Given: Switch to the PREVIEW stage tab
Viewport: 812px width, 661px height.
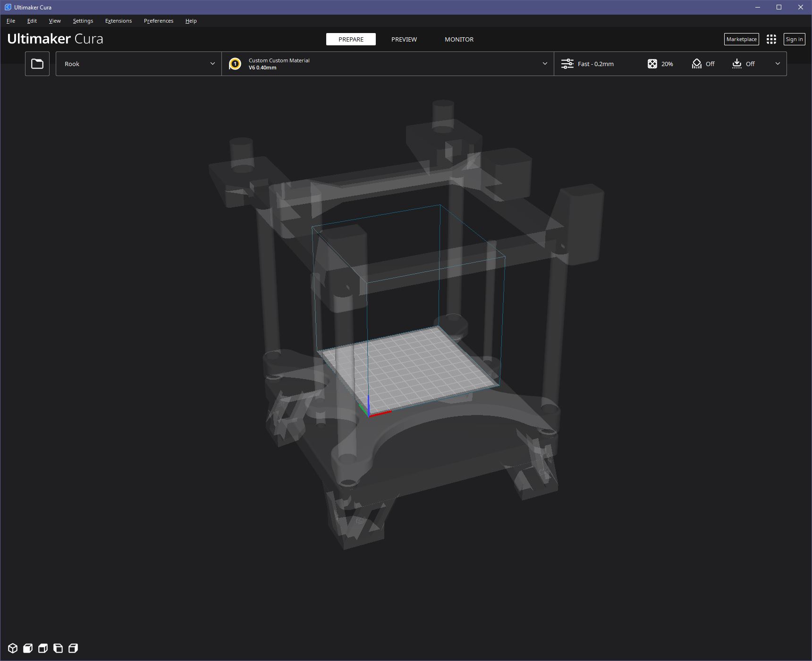Looking at the screenshot, I should [x=404, y=39].
